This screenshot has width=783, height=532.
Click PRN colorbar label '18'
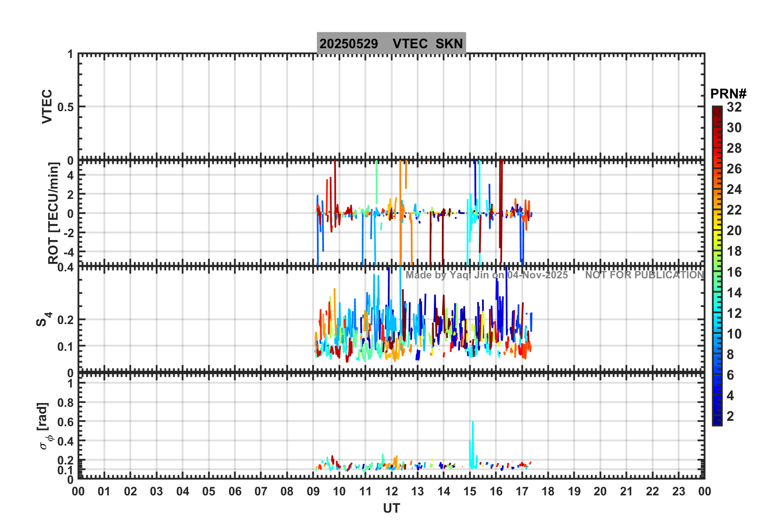point(734,251)
